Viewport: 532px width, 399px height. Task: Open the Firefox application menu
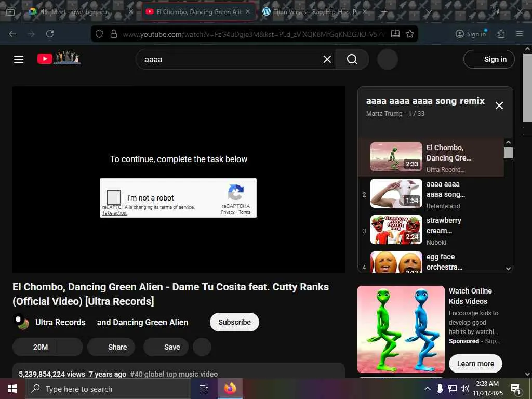(520, 34)
